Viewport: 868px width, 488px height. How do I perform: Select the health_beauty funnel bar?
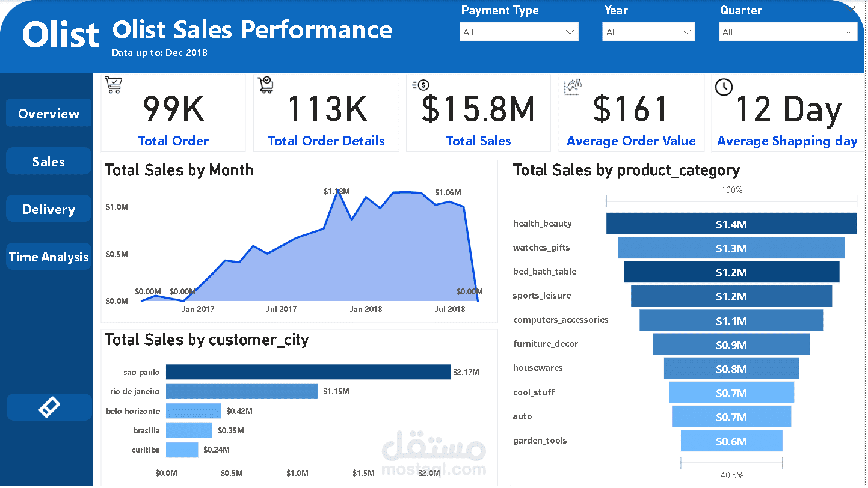click(x=731, y=224)
